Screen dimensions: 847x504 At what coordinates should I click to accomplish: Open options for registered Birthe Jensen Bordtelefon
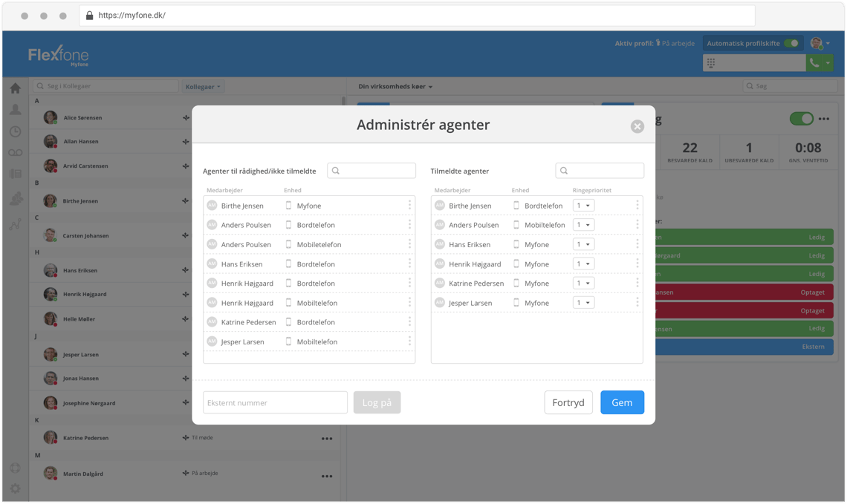tap(637, 205)
